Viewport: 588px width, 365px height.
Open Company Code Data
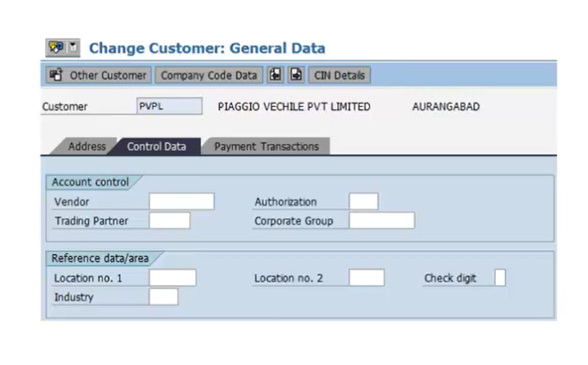pos(209,75)
